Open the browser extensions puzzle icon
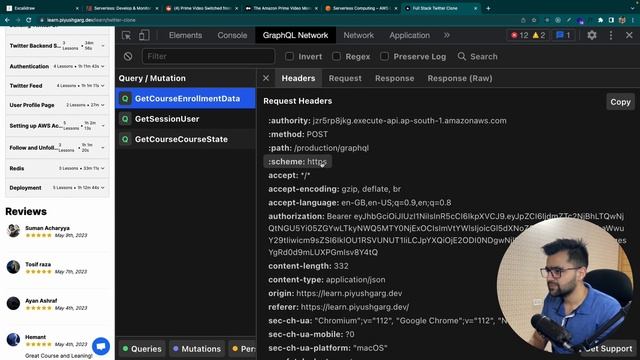 tap(600, 20)
